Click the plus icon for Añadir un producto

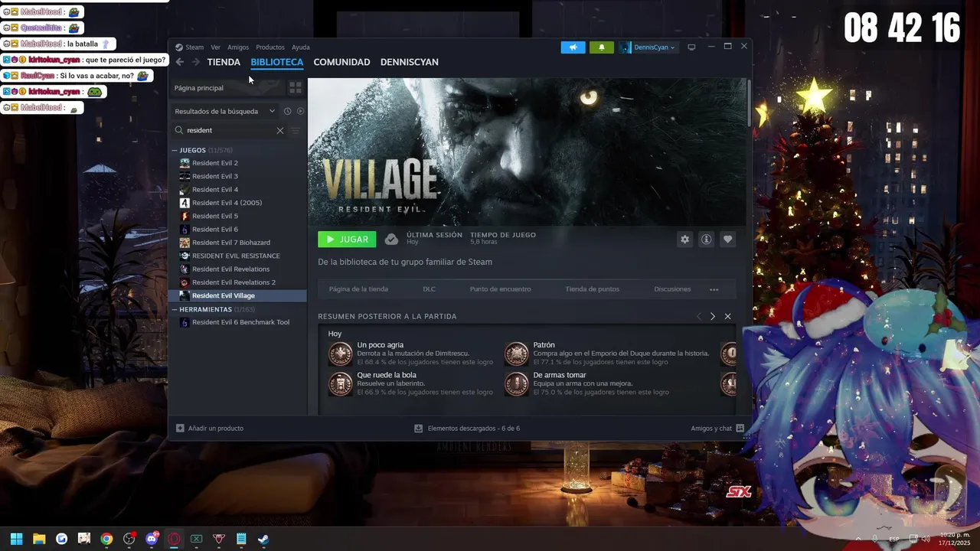[180, 429]
